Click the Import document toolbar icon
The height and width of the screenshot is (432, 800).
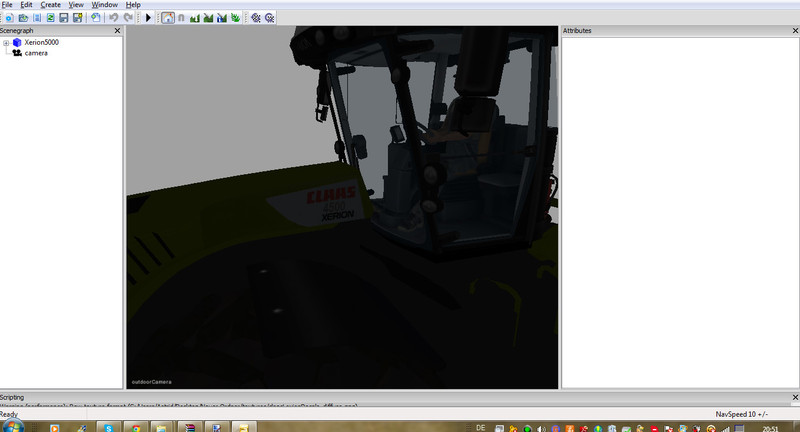pyautogui.click(x=37, y=18)
